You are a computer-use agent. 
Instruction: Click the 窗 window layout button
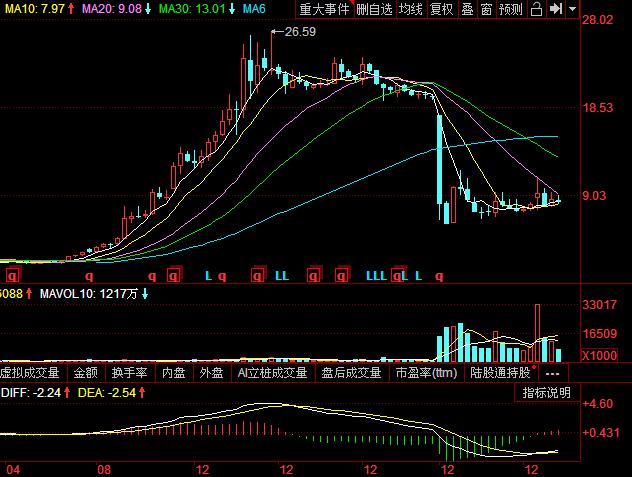click(486, 9)
